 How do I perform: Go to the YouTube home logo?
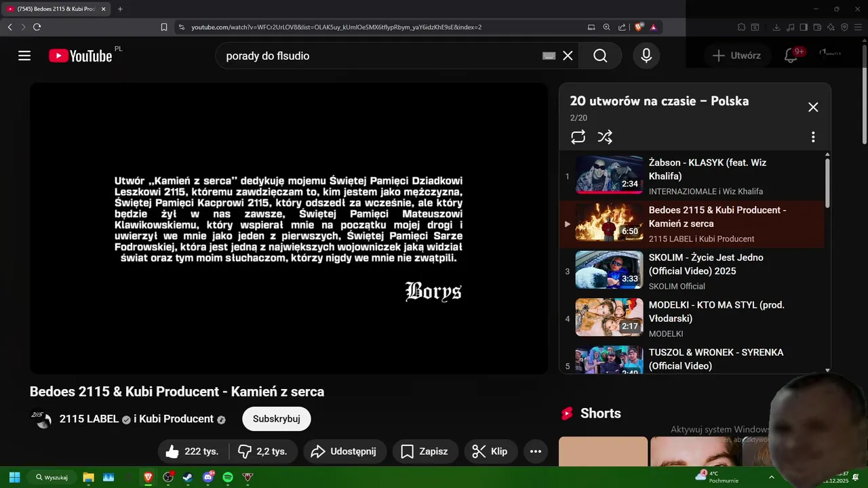tap(80, 56)
